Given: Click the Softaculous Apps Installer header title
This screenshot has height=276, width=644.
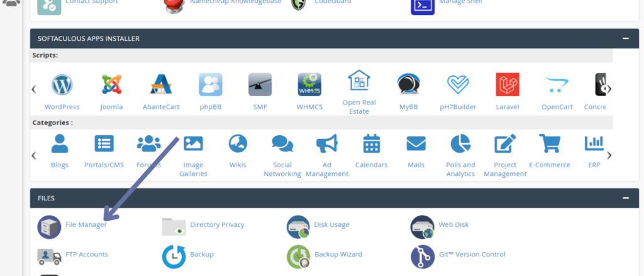Looking at the screenshot, I should (88, 38).
